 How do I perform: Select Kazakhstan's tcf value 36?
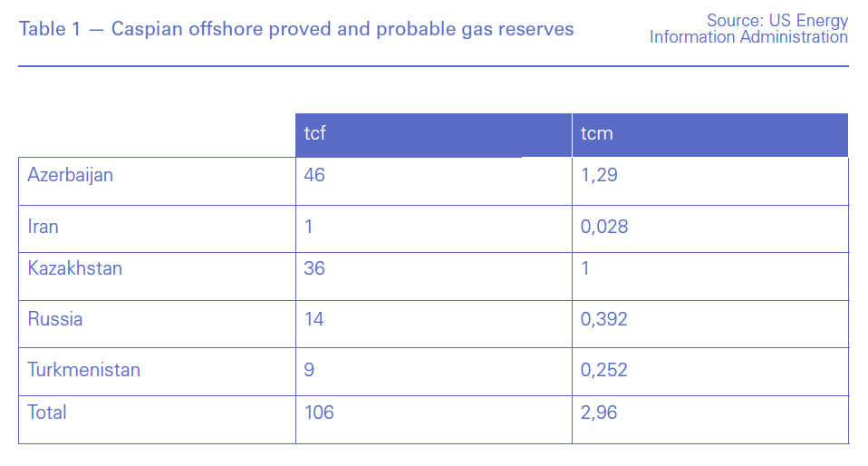(x=314, y=268)
